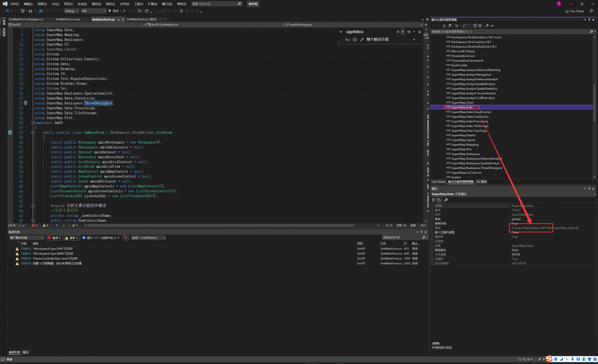Click the Search (Ctrl+Q) input field
This screenshot has width=598, height=364.
coord(217,4)
